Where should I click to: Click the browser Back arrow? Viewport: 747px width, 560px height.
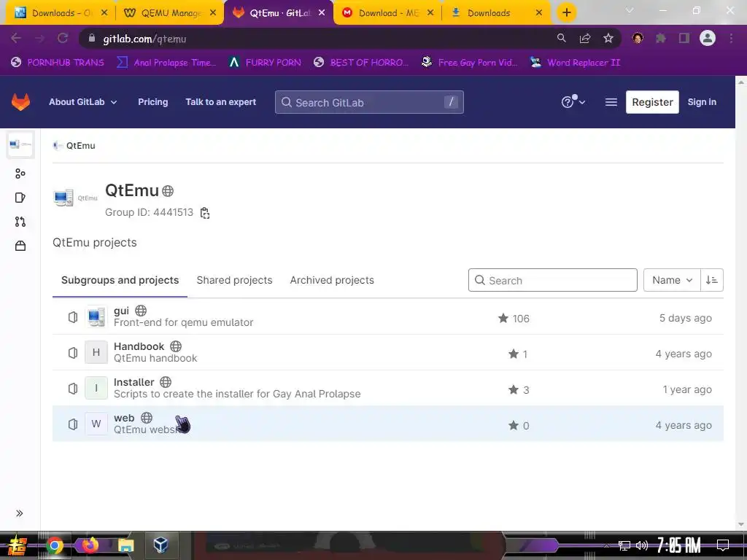click(x=16, y=39)
